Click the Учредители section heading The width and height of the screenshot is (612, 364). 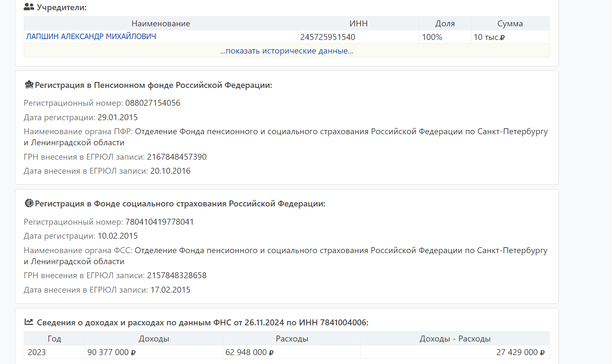tap(62, 7)
